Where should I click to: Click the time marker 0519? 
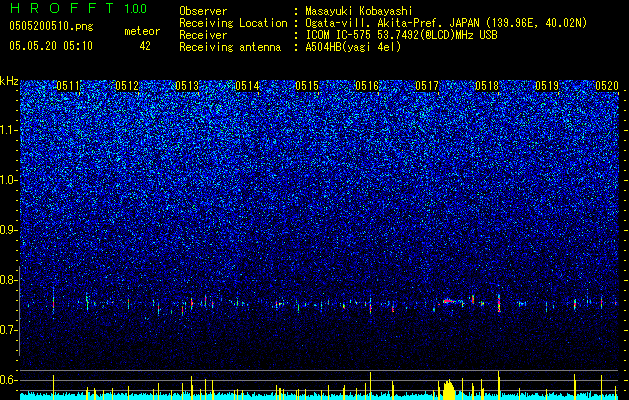[547, 86]
